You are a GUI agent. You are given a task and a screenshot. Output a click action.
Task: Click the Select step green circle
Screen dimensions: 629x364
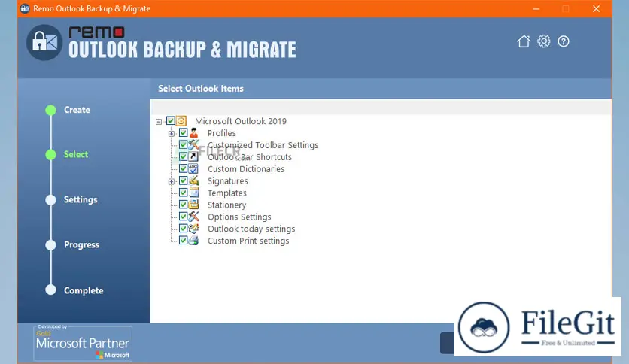(50, 154)
